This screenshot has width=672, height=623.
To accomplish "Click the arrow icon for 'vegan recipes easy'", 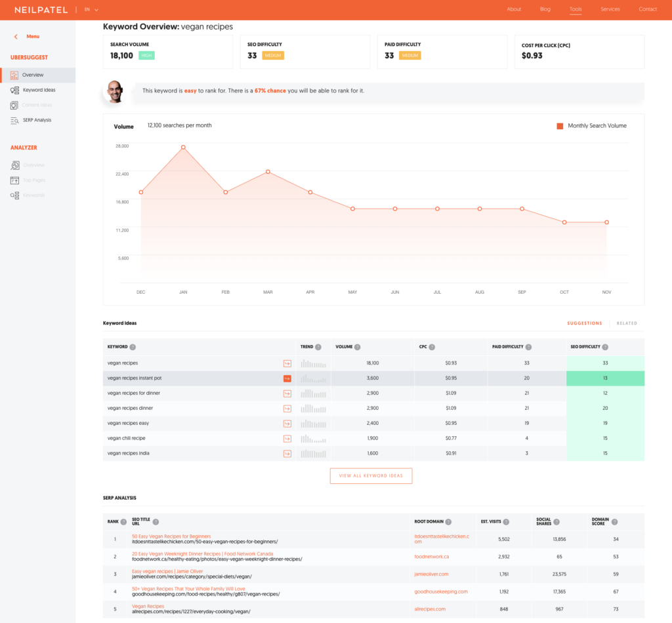I will 287,424.
